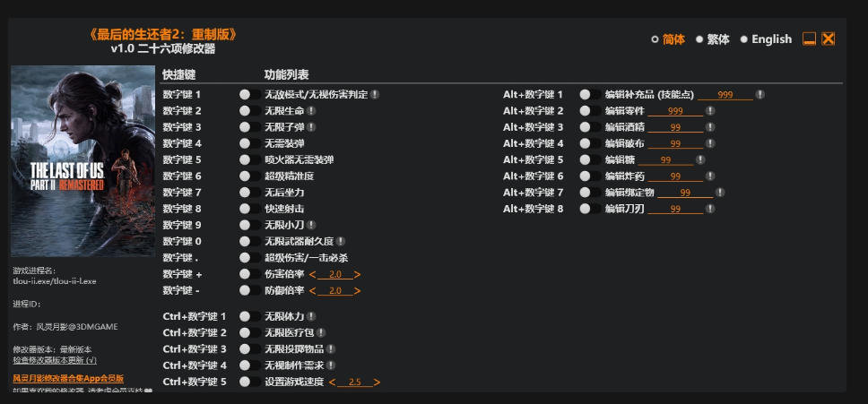Click info icon next to 无视制作需求
Screen dimensions: 868x404
click(x=331, y=365)
